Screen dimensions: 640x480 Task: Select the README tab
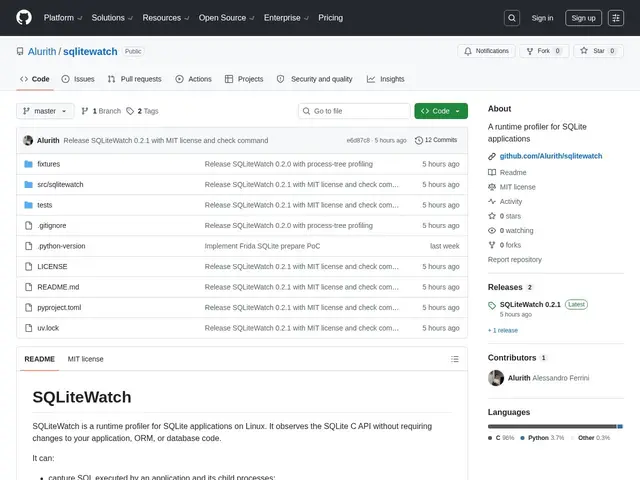click(x=40, y=359)
